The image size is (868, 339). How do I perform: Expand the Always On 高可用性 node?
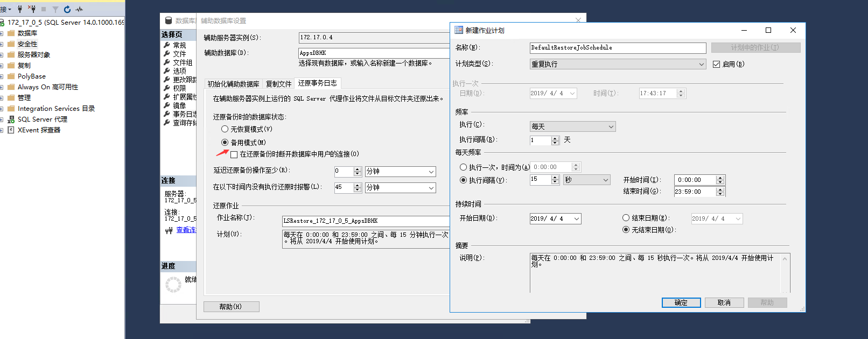(2, 87)
